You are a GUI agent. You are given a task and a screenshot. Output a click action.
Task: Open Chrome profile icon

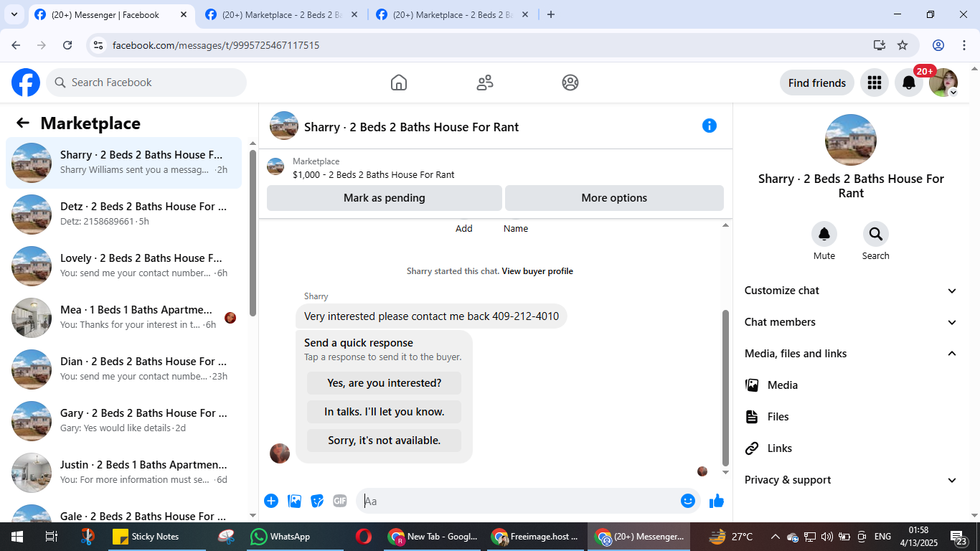[x=938, y=45]
